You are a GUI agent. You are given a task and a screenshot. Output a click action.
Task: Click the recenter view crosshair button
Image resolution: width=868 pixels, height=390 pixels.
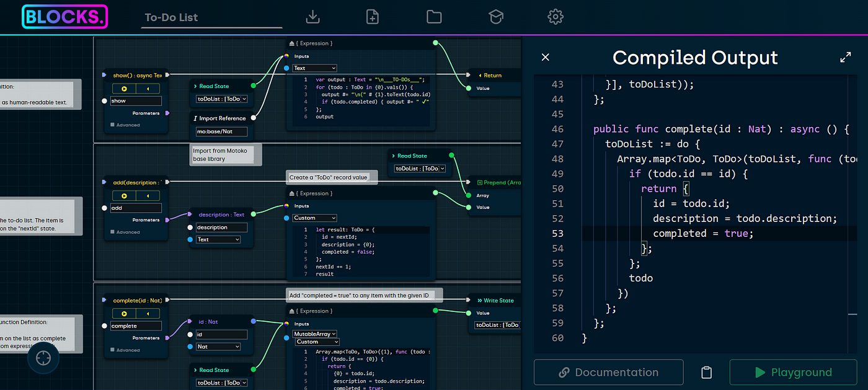(43, 358)
